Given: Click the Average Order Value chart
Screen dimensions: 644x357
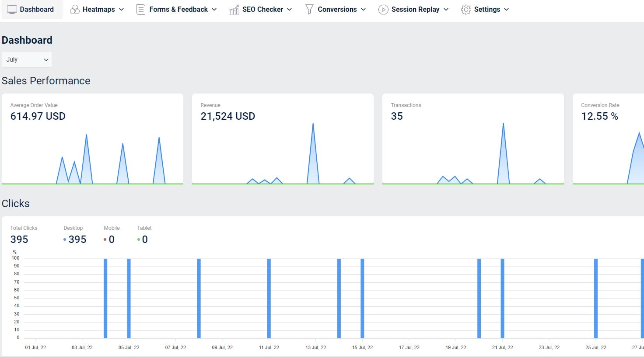Looking at the screenshot, I should click(x=92, y=159).
